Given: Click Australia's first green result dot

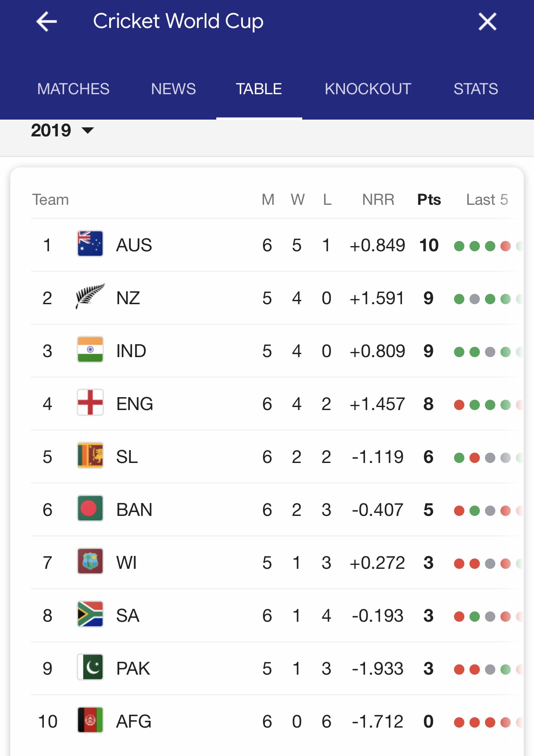Looking at the screenshot, I should click(459, 246).
